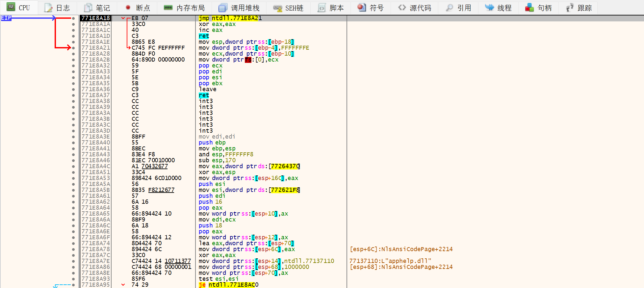
Task: Select the first ret instruction at 771E8A1D
Action: pyautogui.click(x=204, y=36)
